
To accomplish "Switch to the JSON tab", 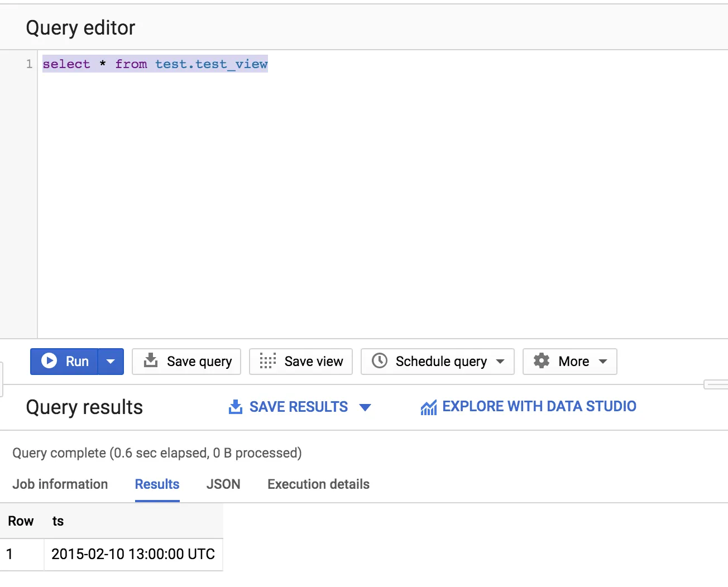I will pyautogui.click(x=223, y=484).
